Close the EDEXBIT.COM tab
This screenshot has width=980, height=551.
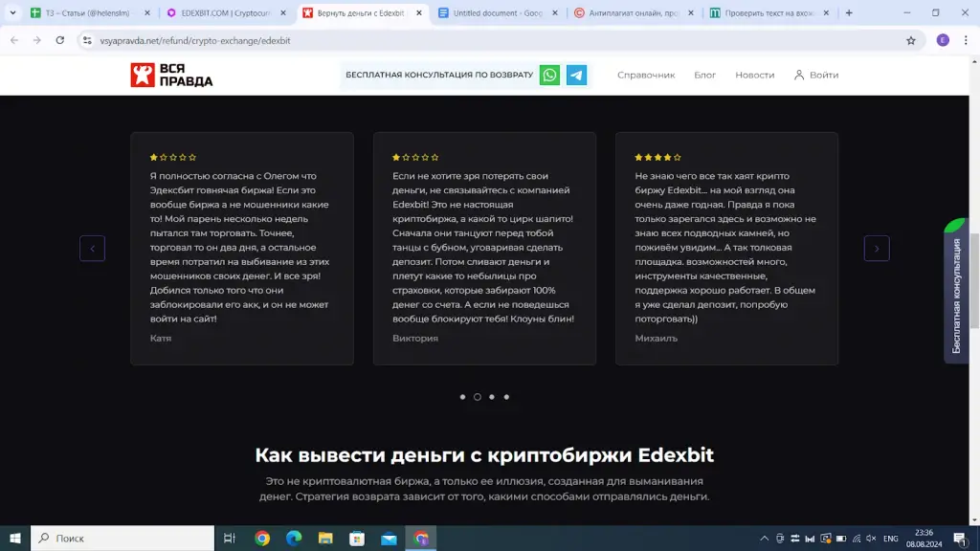click(283, 12)
